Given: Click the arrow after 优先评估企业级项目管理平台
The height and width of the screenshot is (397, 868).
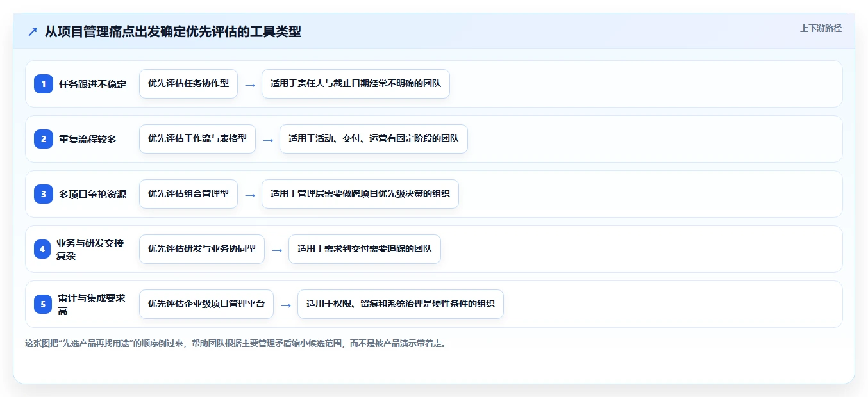Looking at the screenshot, I should click(286, 305).
